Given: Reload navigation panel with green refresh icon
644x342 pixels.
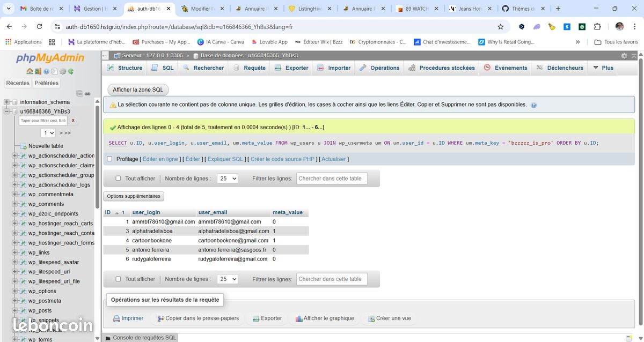Looking at the screenshot, I should [x=71, y=71].
